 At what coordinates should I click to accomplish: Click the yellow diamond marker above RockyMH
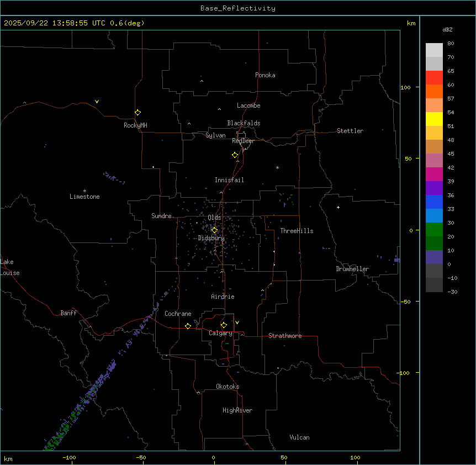pos(137,112)
